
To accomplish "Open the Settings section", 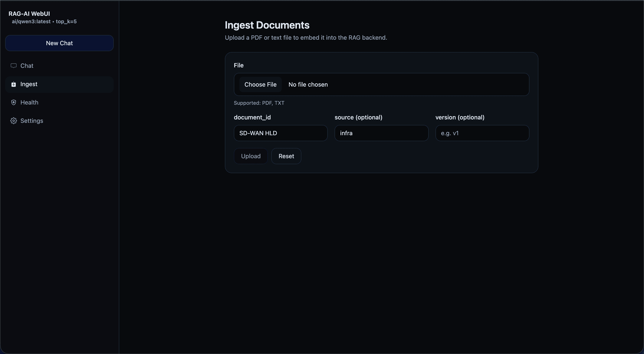I will point(32,121).
